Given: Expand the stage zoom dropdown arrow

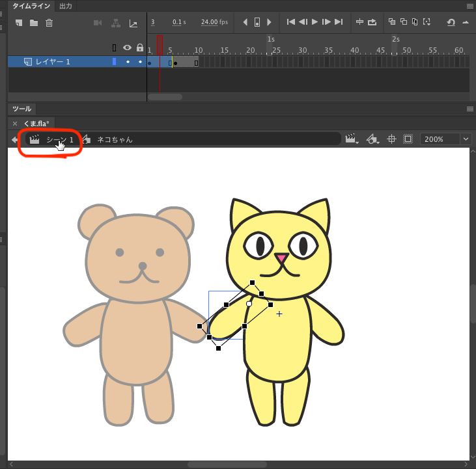Looking at the screenshot, I should click(466, 139).
